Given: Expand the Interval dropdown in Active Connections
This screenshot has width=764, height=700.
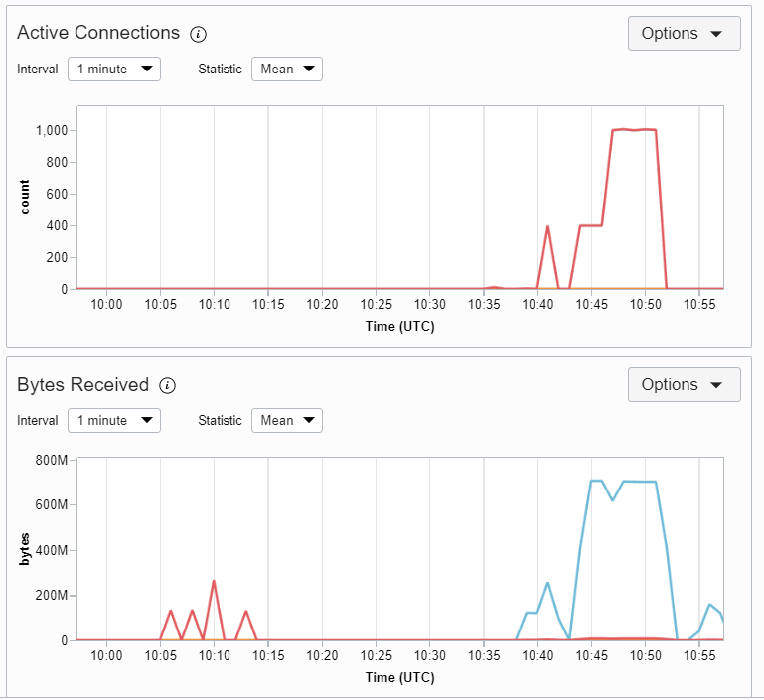Looking at the screenshot, I should click(114, 70).
